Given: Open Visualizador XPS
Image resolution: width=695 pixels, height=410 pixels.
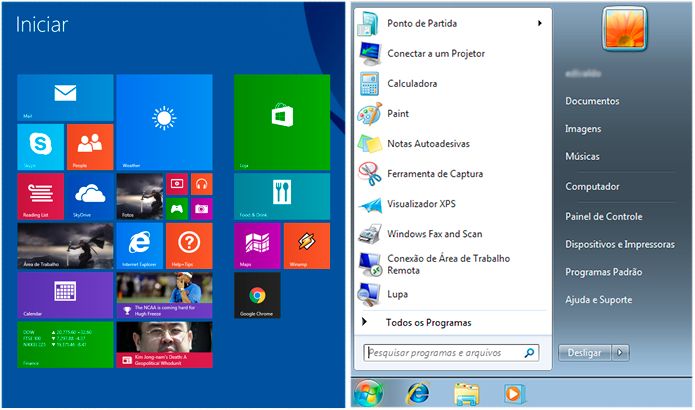Looking at the screenshot, I should (x=452, y=204).
